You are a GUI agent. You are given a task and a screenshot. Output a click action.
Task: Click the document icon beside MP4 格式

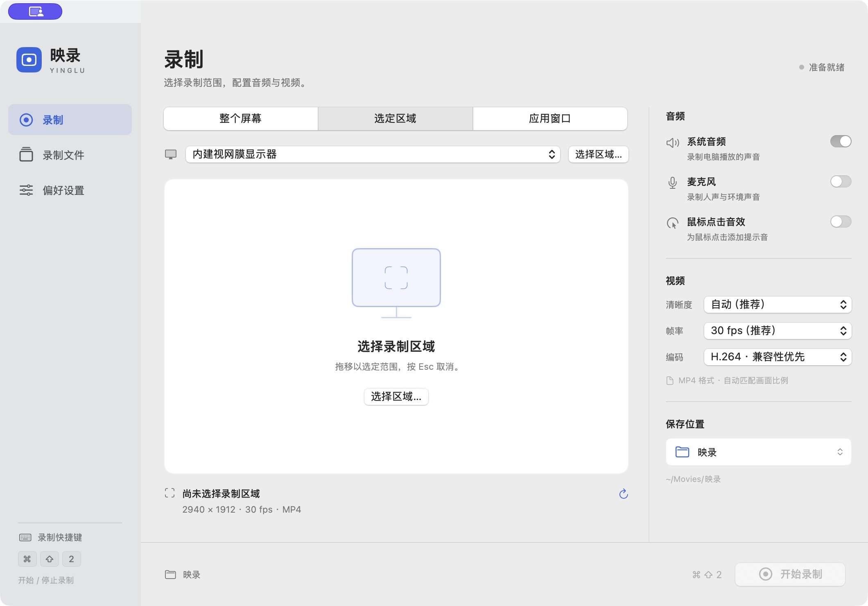[x=670, y=381]
